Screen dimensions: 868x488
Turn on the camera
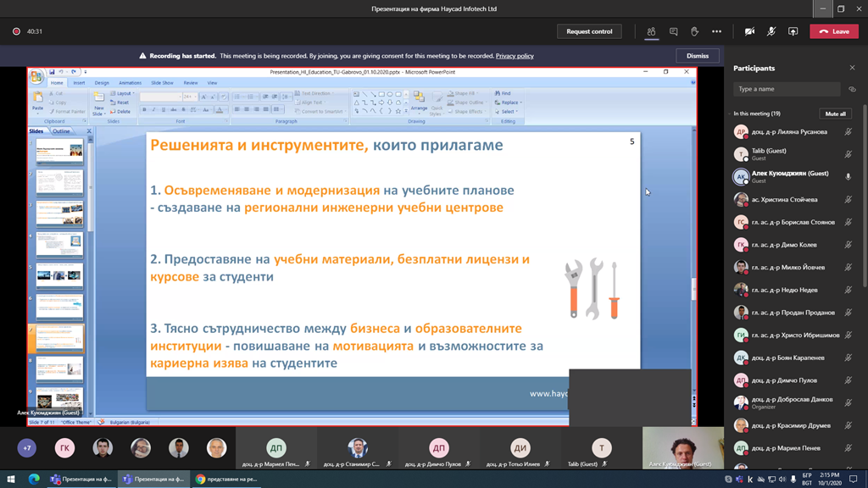pos(749,31)
